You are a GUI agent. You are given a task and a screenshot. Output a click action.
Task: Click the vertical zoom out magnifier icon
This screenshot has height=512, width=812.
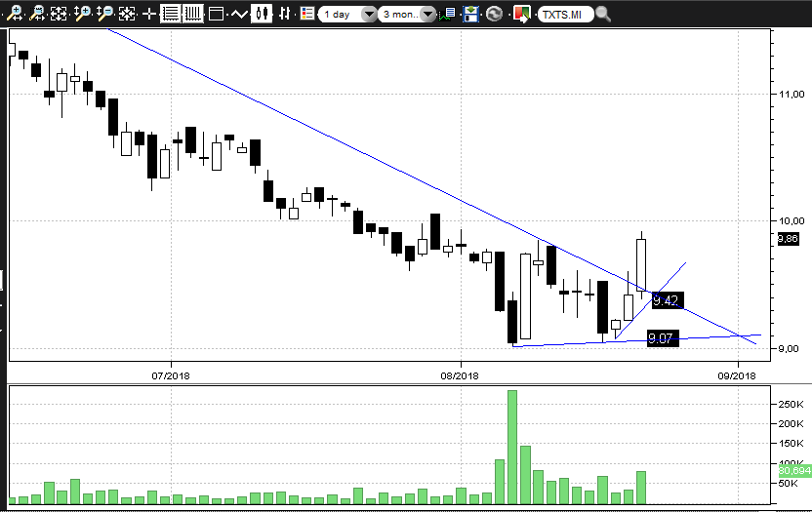104,14
